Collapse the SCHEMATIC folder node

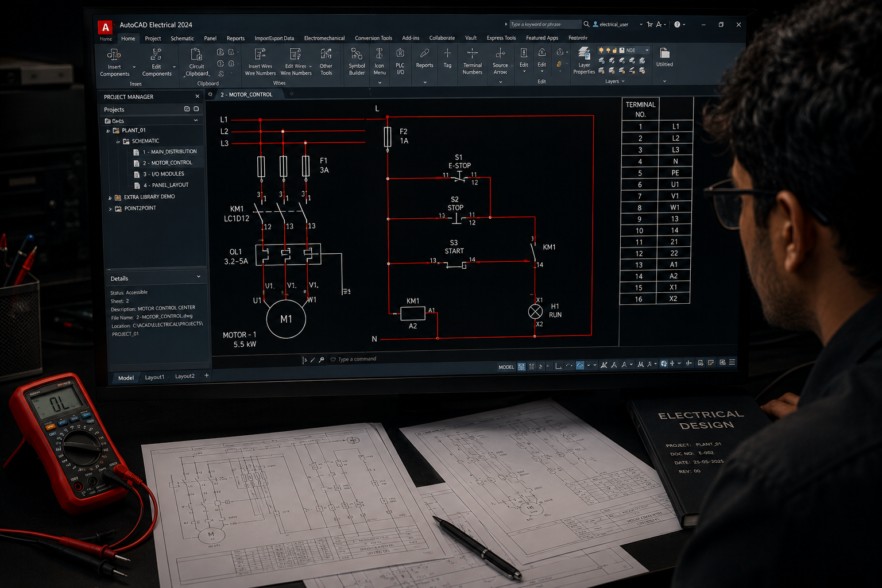pyautogui.click(x=118, y=141)
